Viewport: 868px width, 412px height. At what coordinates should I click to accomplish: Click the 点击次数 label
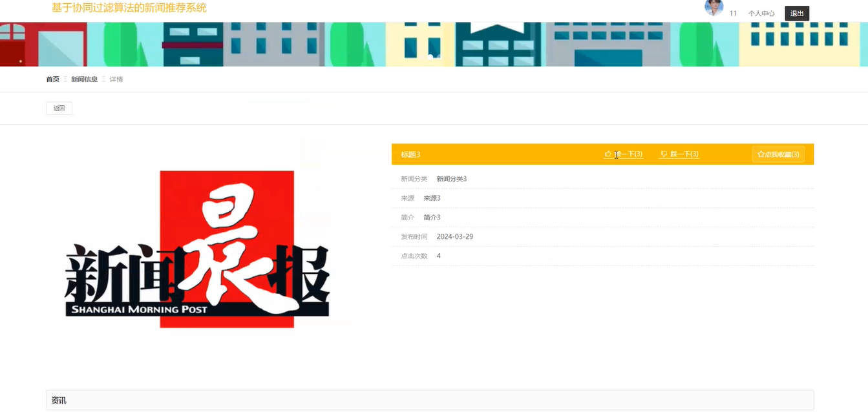pos(414,256)
